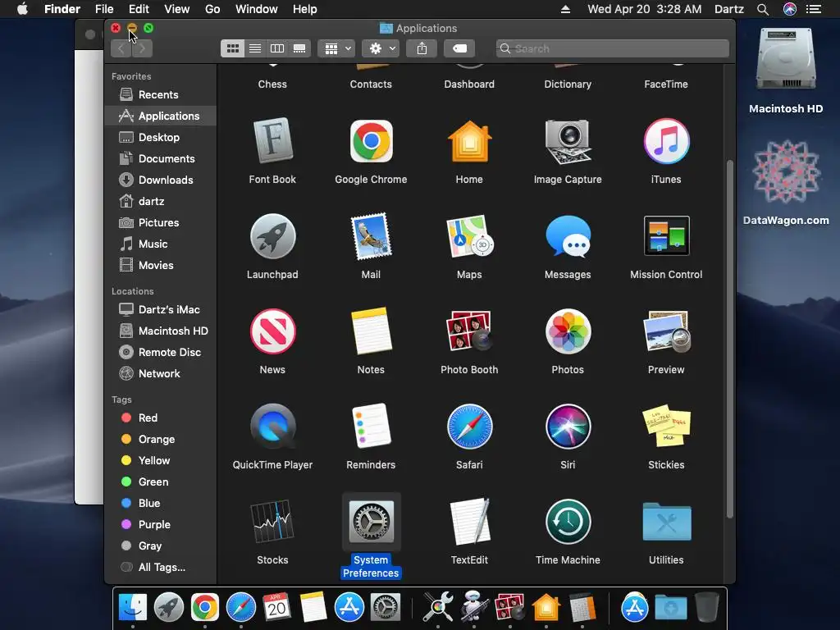
Task: Select Documents in the sidebar
Action: [x=161, y=158]
